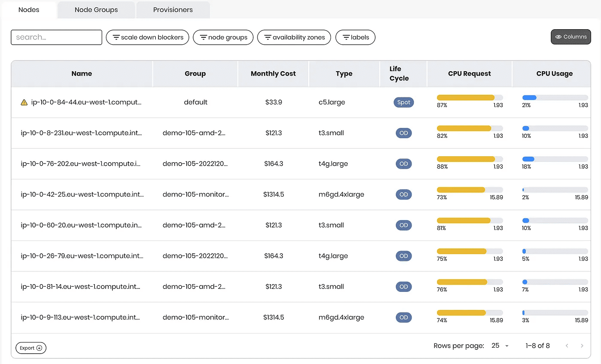Image resolution: width=601 pixels, height=364 pixels.
Task: Switch to the Node Groups tab
Action: click(96, 9)
